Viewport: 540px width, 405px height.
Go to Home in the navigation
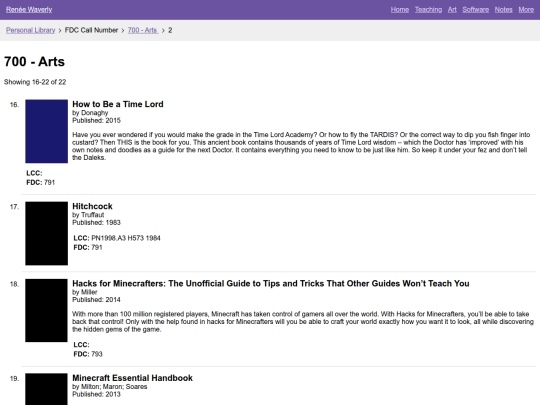(399, 10)
